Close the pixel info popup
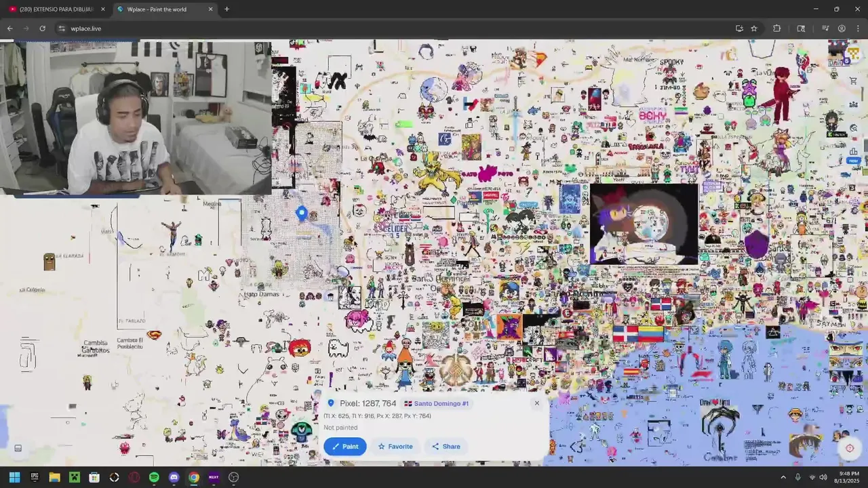This screenshot has height=488, width=868. pyautogui.click(x=536, y=403)
